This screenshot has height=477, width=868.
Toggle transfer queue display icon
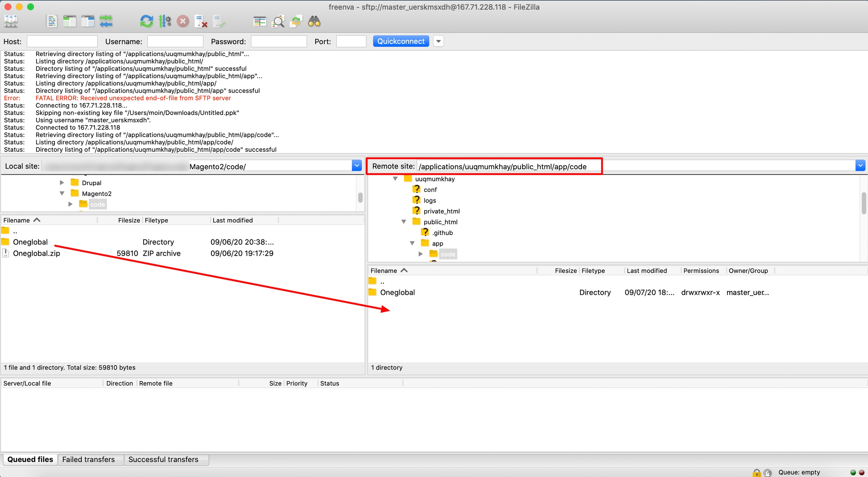pyautogui.click(x=106, y=21)
